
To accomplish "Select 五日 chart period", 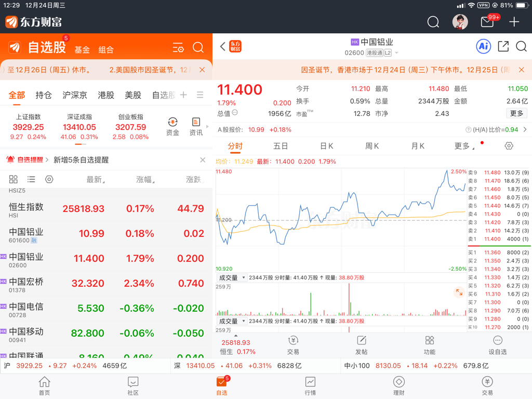I will (x=281, y=146).
